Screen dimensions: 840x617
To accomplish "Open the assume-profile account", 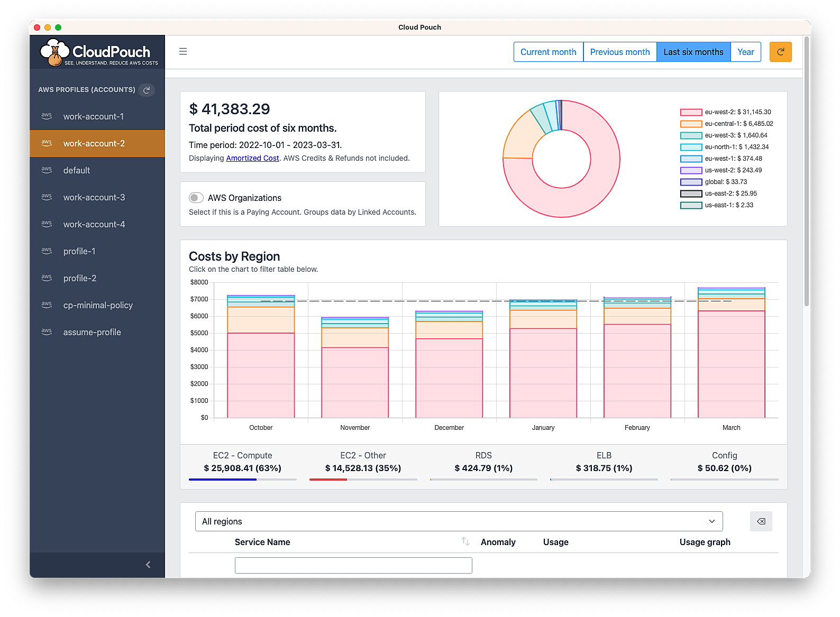I will point(97,332).
